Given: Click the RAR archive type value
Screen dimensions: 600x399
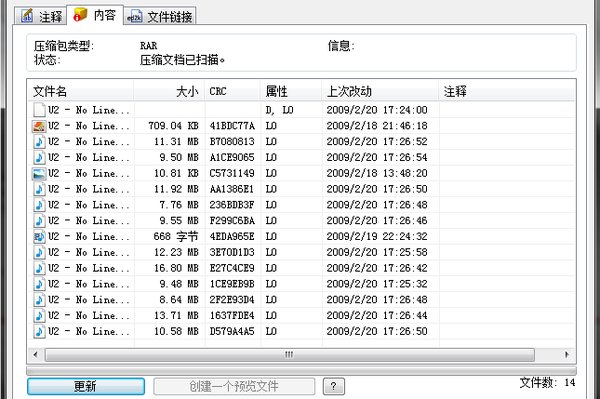Looking at the screenshot, I should [x=148, y=46].
